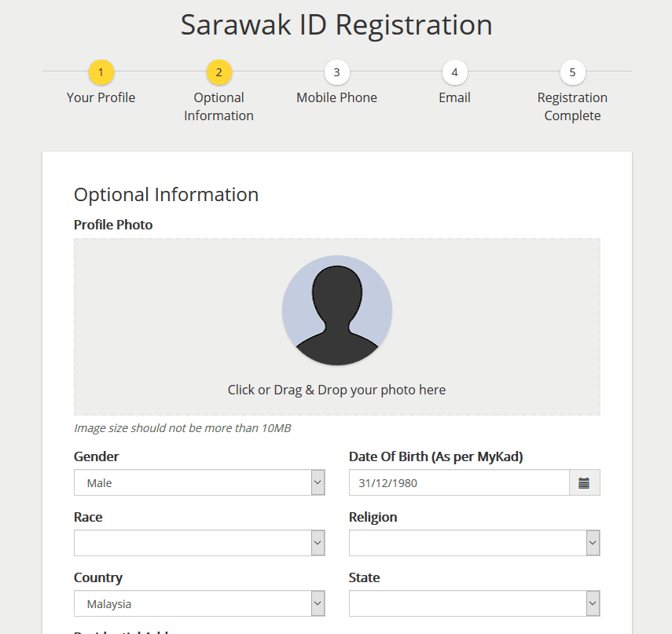Image resolution: width=672 pixels, height=634 pixels.
Task: Expand the Race dropdown list
Action: (x=199, y=543)
